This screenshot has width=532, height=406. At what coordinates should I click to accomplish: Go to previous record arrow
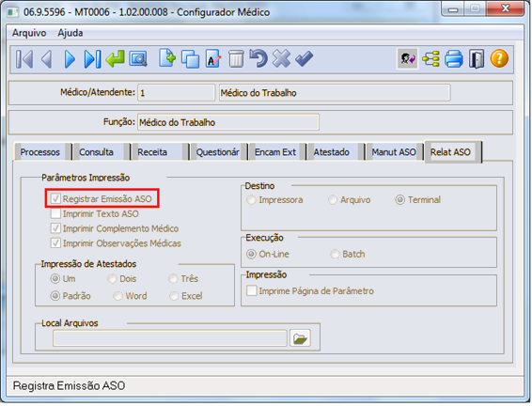tap(46, 59)
